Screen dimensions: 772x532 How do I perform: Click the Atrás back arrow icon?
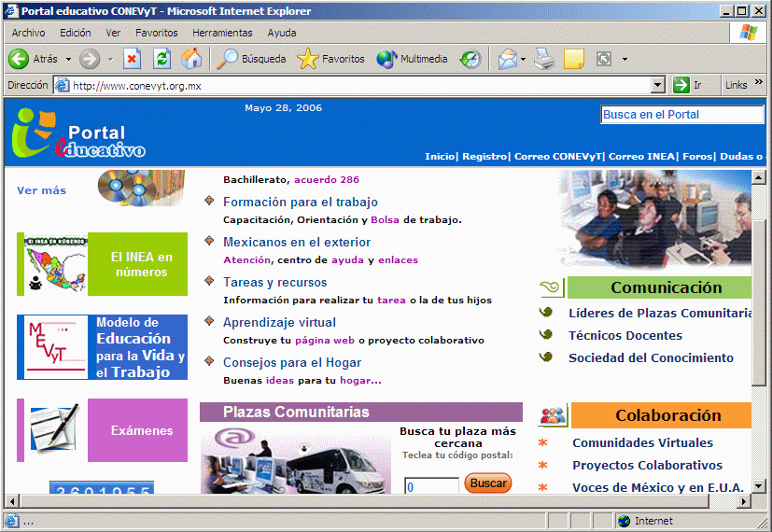coord(19,59)
